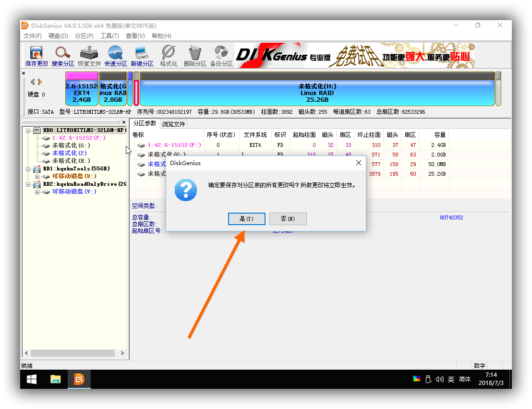Select RD1:kqwknTools(55GB) disk in tree

pos(76,168)
